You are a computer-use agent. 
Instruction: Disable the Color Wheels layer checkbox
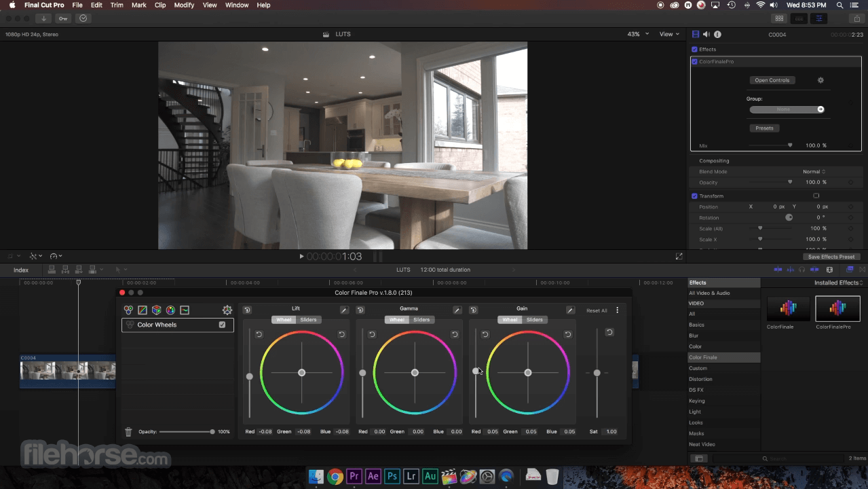[222, 325]
